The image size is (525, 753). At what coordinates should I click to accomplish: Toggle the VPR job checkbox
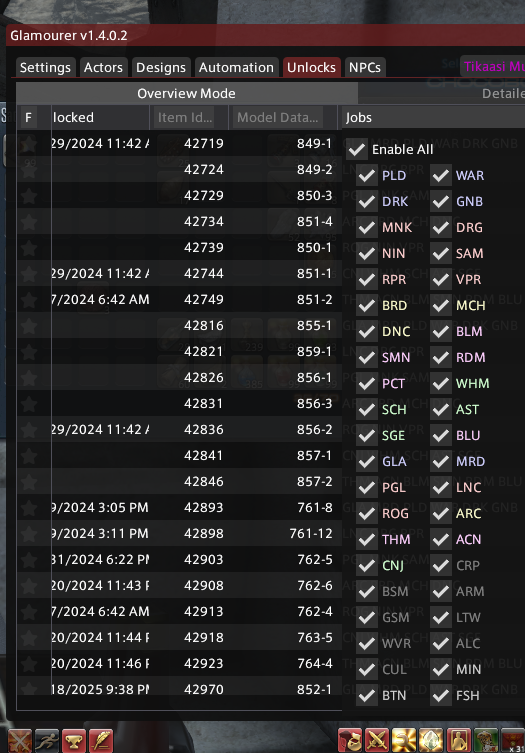click(441, 279)
